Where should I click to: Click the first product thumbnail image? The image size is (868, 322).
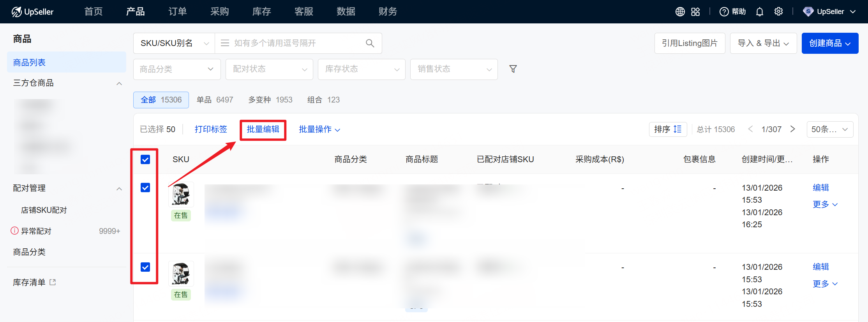coord(181,194)
